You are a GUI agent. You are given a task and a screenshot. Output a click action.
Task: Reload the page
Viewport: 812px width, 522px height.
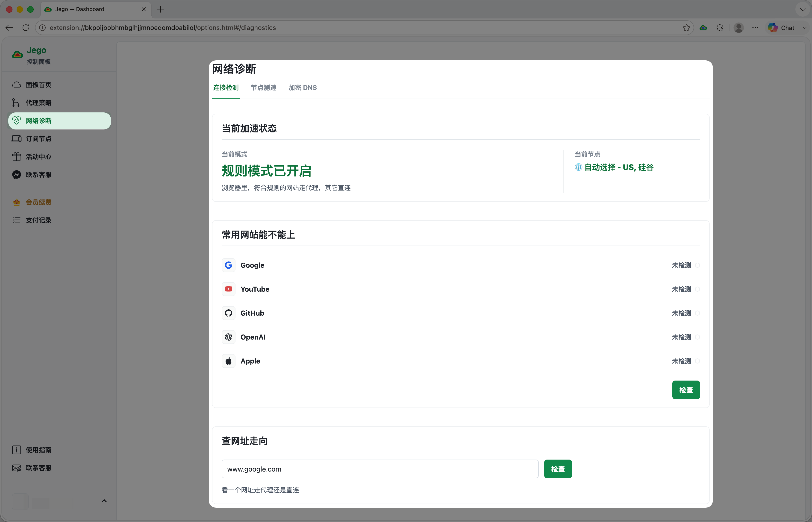pyautogui.click(x=26, y=28)
